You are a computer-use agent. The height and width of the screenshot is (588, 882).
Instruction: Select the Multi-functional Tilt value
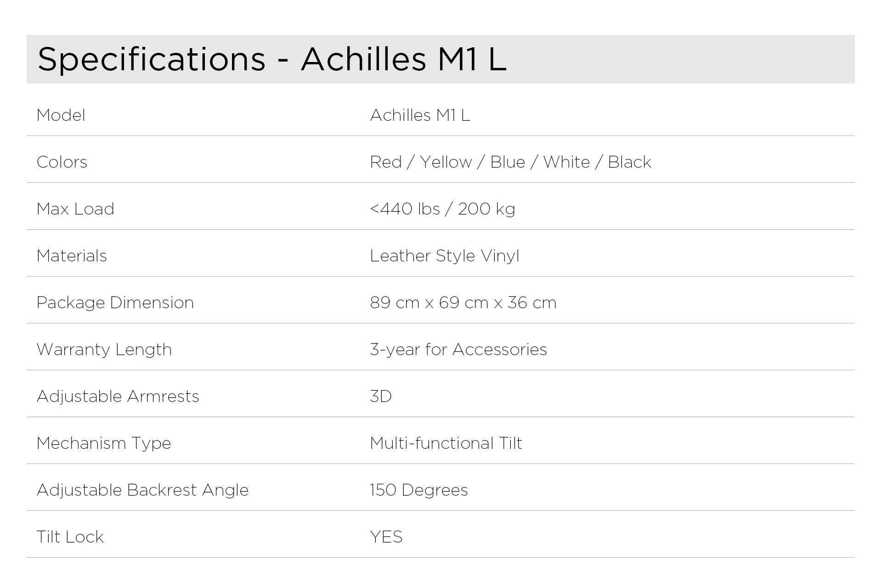446,443
